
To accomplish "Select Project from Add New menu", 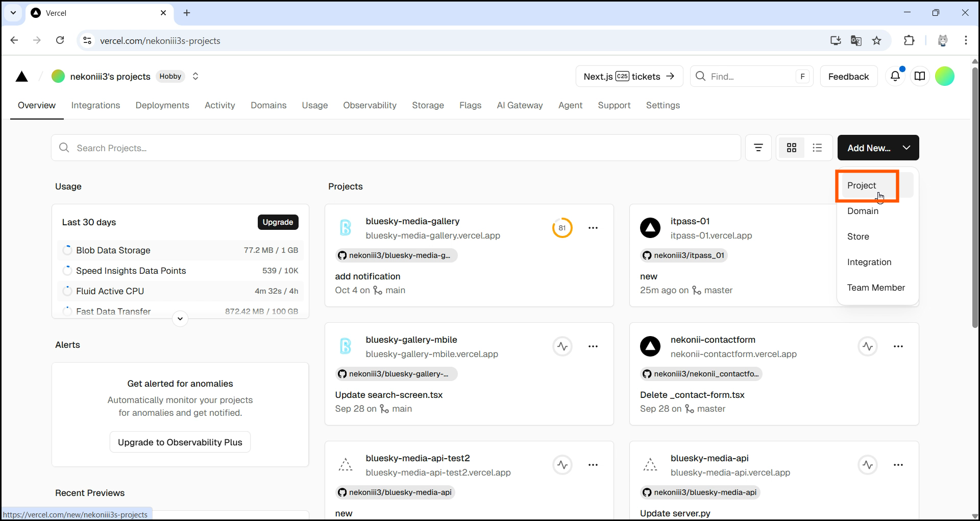I will [877, 185].
